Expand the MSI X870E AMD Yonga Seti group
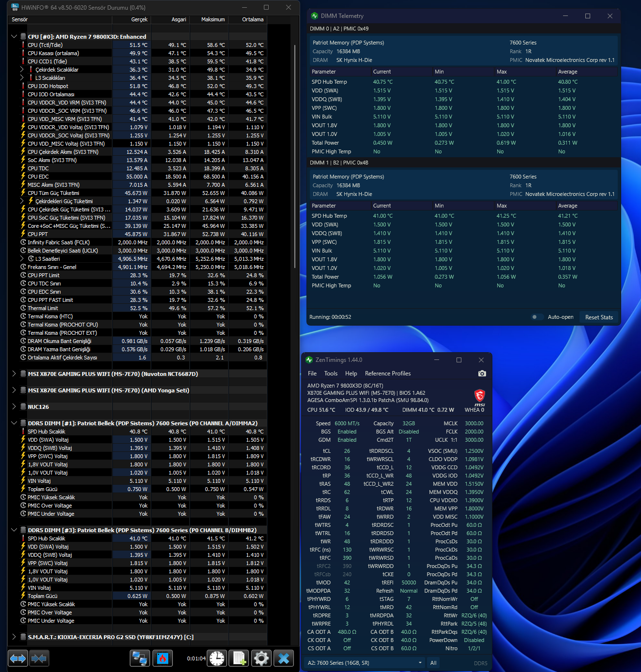The width and height of the screenshot is (641, 672). [x=14, y=390]
